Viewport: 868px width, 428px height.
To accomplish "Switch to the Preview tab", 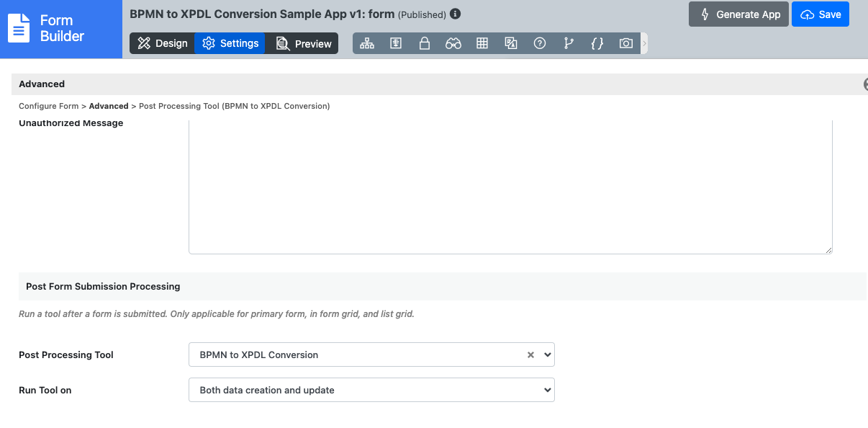I will pos(304,43).
